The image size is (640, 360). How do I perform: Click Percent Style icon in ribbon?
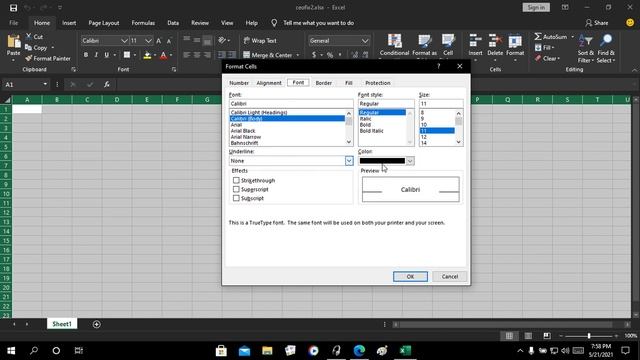click(x=330, y=55)
